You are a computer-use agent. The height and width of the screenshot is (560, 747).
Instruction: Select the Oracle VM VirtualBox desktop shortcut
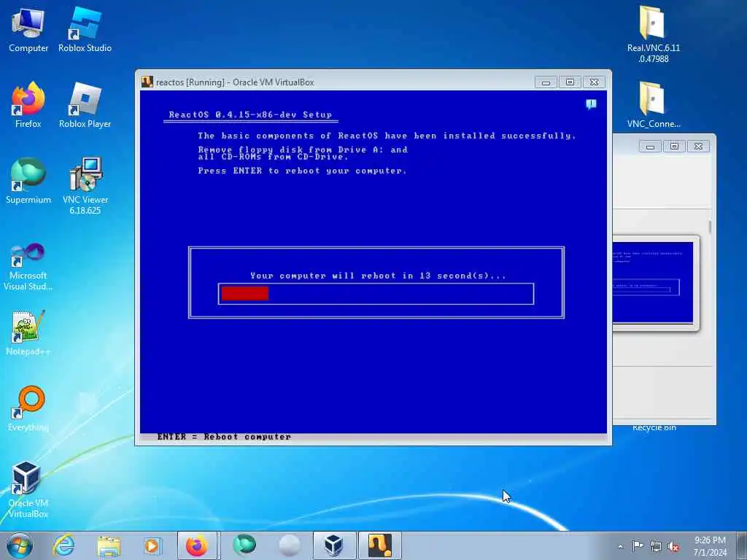pos(28,489)
